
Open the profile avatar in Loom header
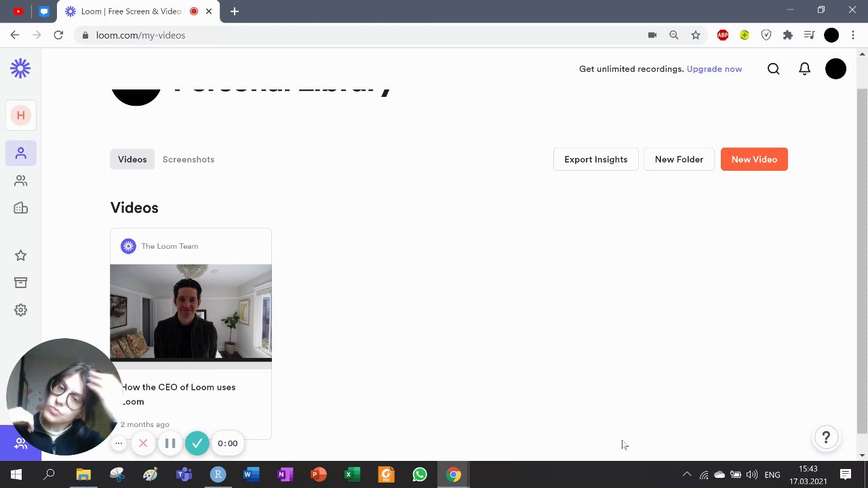click(x=835, y=69)
